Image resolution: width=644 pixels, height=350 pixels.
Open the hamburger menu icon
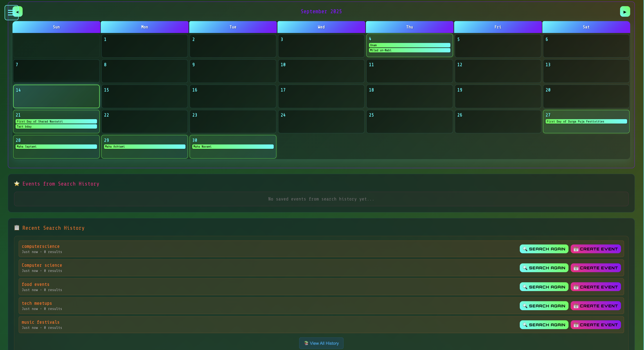[x=9, y=13]
